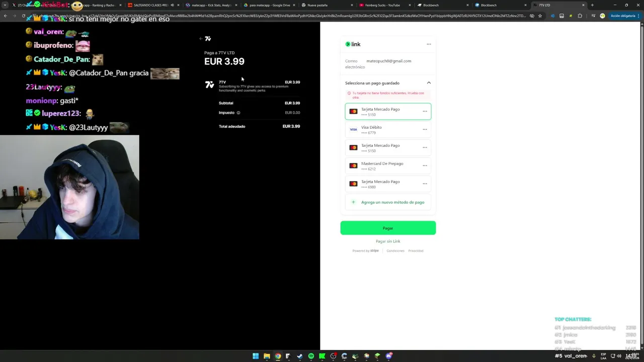Open Chrome from the taskbar

pos(278,356)
